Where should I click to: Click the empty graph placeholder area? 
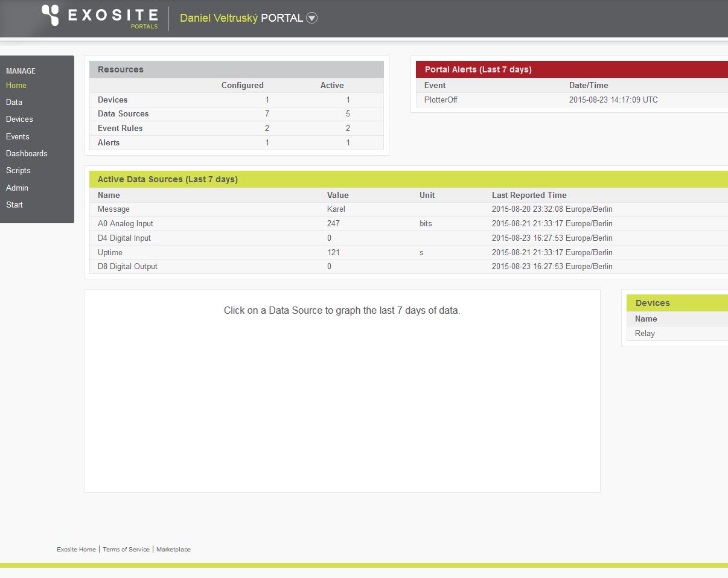(342, 391)
